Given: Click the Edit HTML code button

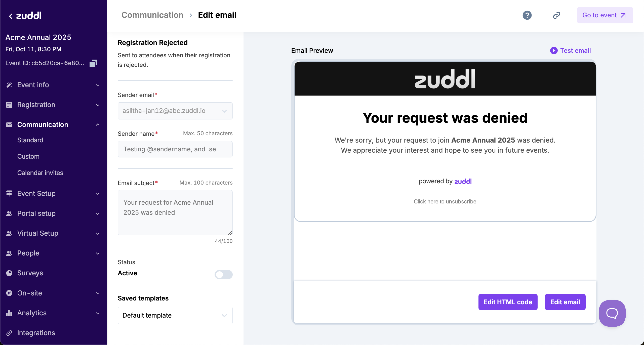Looking at the screenshot, I should coord(508,302).
